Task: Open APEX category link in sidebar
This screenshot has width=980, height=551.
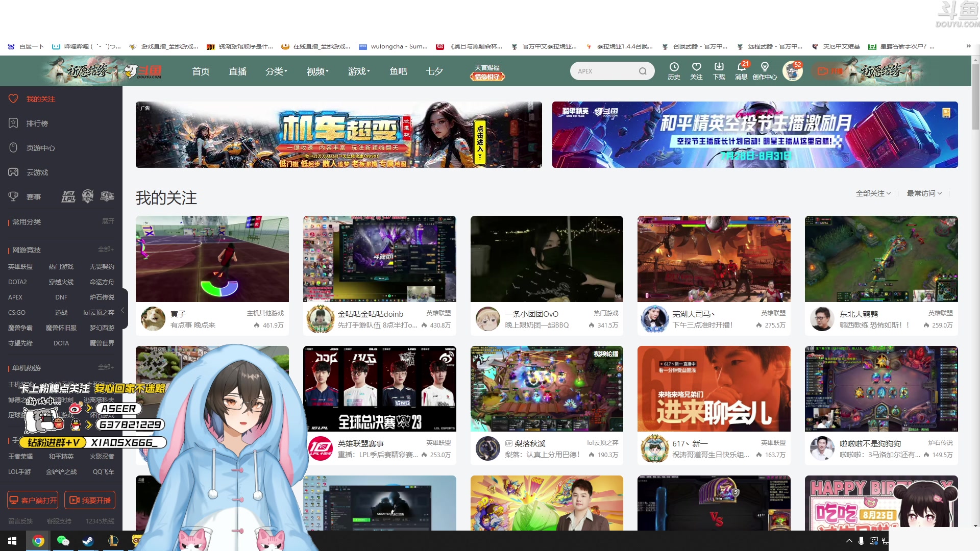Action: [15, 297]
